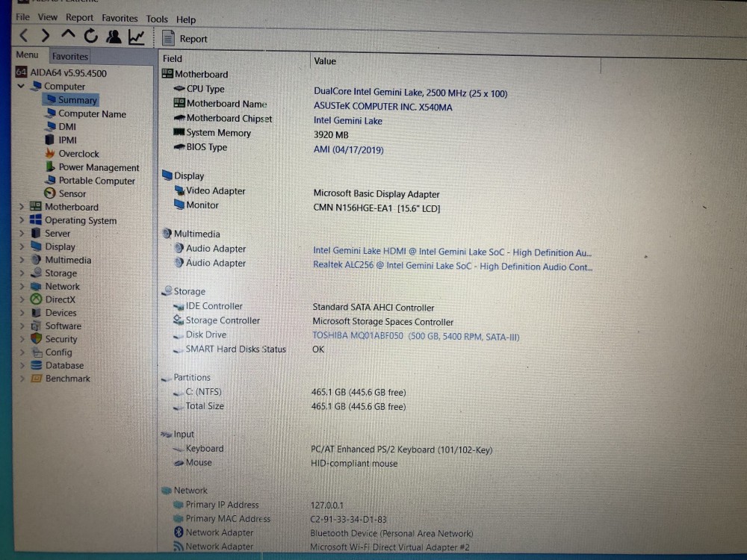Viewport: 747px width, 560px height.
Task: Expand the Security tree node
Action: pyautogui.click(x=21, y=339)
